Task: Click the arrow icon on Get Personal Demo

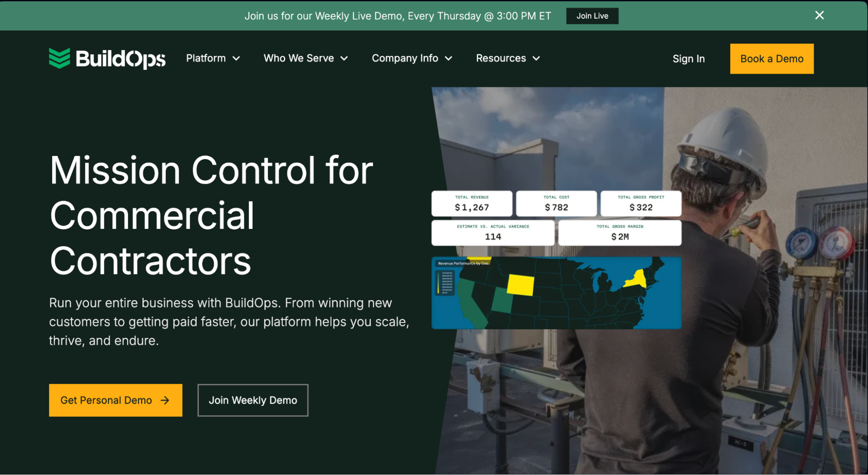Action: pos(165,400)
